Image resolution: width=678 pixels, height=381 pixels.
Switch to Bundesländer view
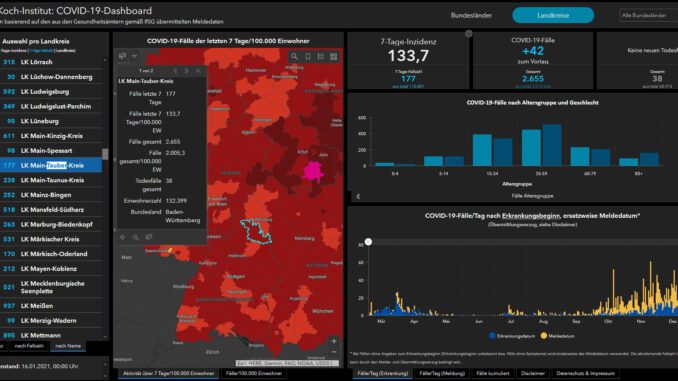471,15
